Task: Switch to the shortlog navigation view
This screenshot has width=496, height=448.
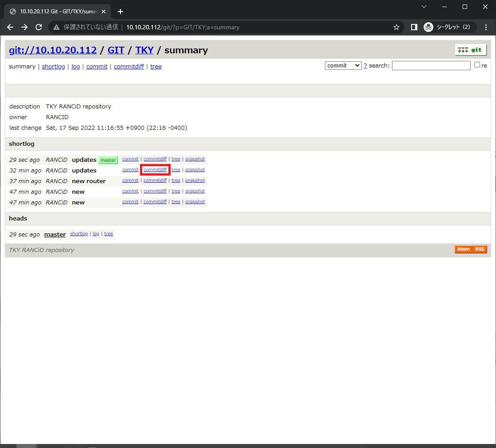Action: coord(53,67)
